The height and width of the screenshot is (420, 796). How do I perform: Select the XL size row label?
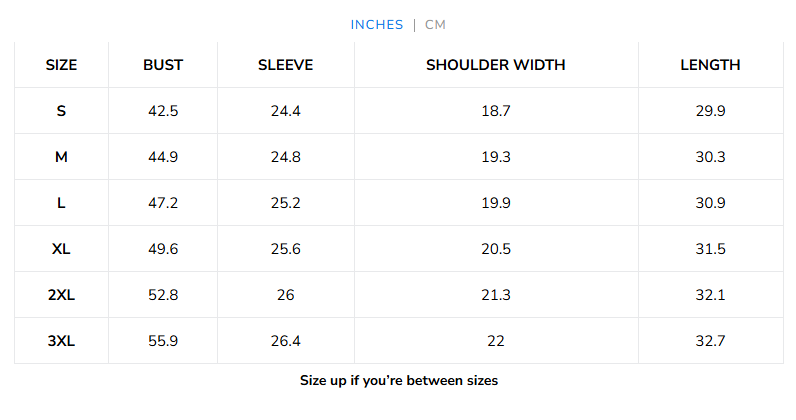61,249
